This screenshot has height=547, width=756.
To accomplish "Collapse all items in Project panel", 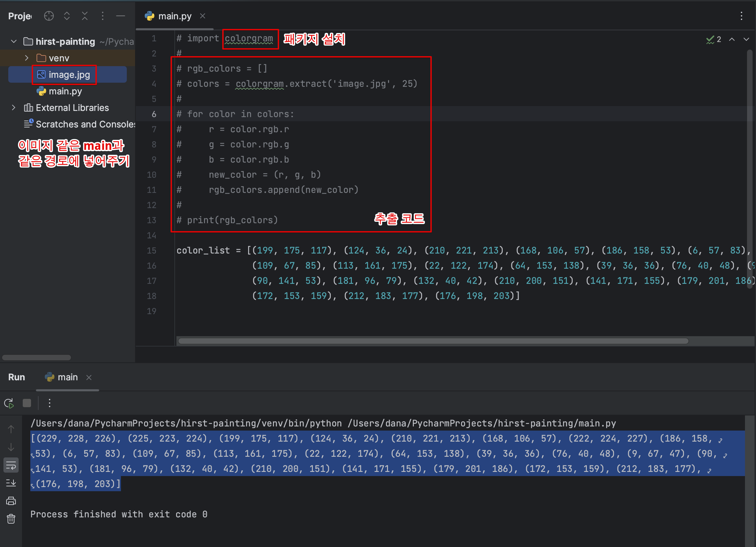I will pyautogui.click(x=85, y=16).
